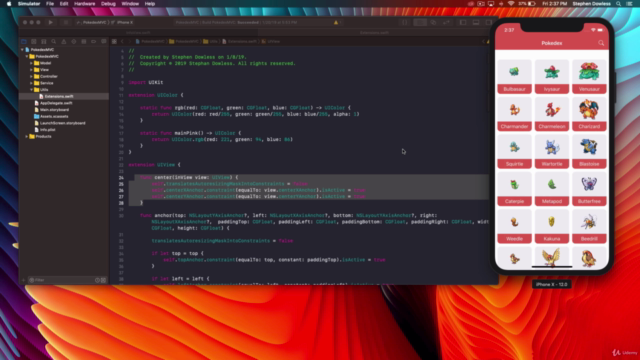Open the Issue navigator triangle icon
The height and width of the screenshot is (360, 640).
64,42
